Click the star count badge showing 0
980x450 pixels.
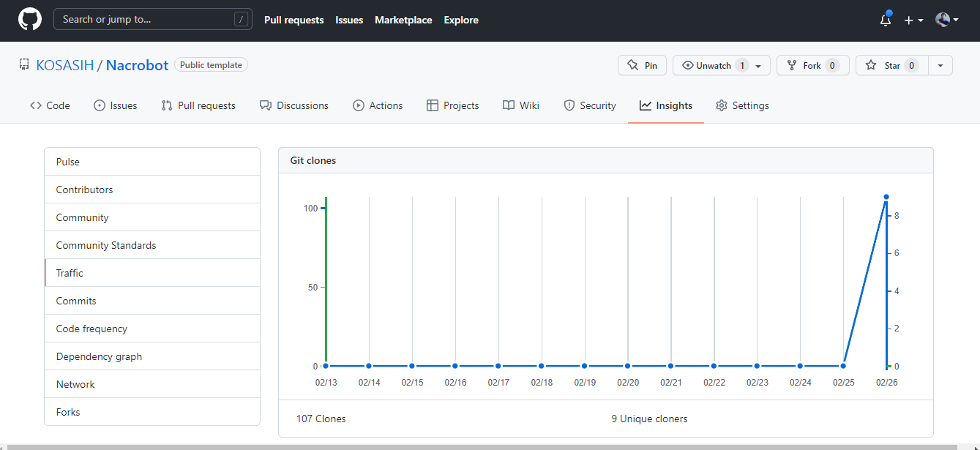pos(911,65)
